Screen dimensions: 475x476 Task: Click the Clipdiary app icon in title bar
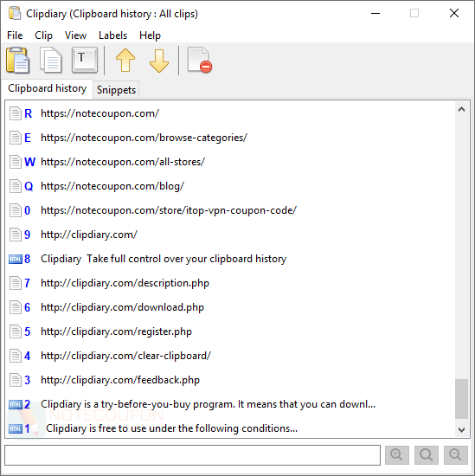click(x=15, y=13)
